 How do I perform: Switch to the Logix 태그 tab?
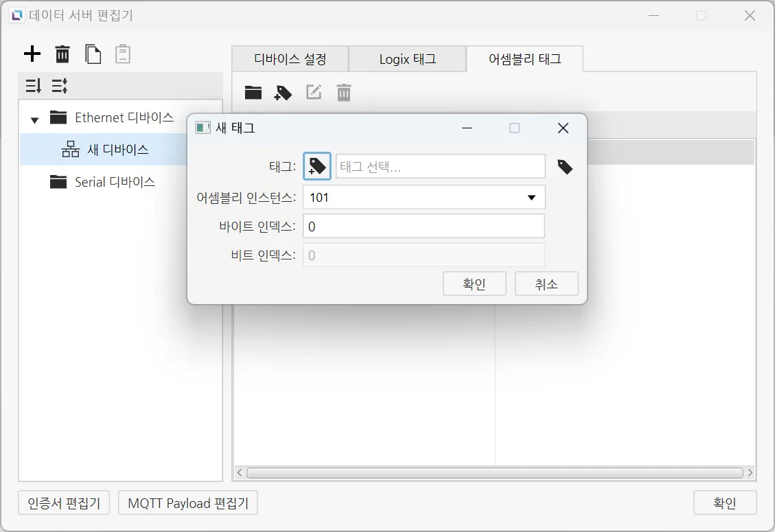pos(407,59)
